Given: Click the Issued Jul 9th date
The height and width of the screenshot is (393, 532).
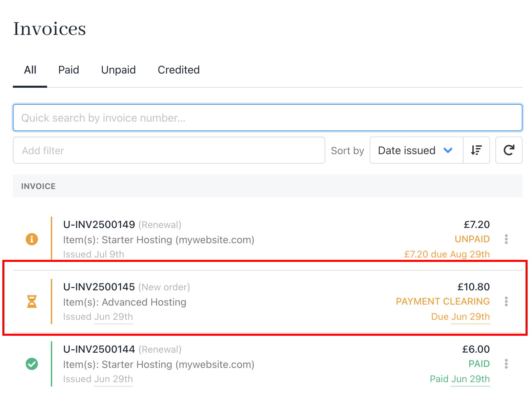Looking at the screenshot, I should pyautogui.click(x=94, y=254).
